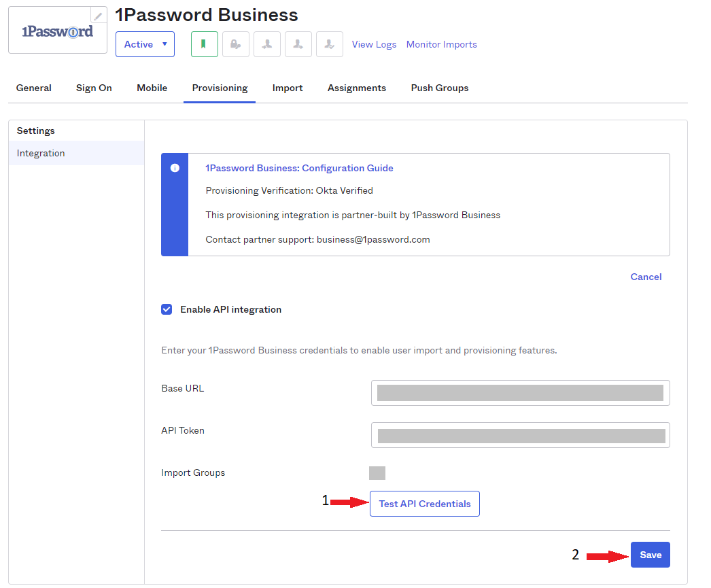This screenshot has height=588, width=711.
Task: Toggle the Import Groups option
Action: coord(377,473)
